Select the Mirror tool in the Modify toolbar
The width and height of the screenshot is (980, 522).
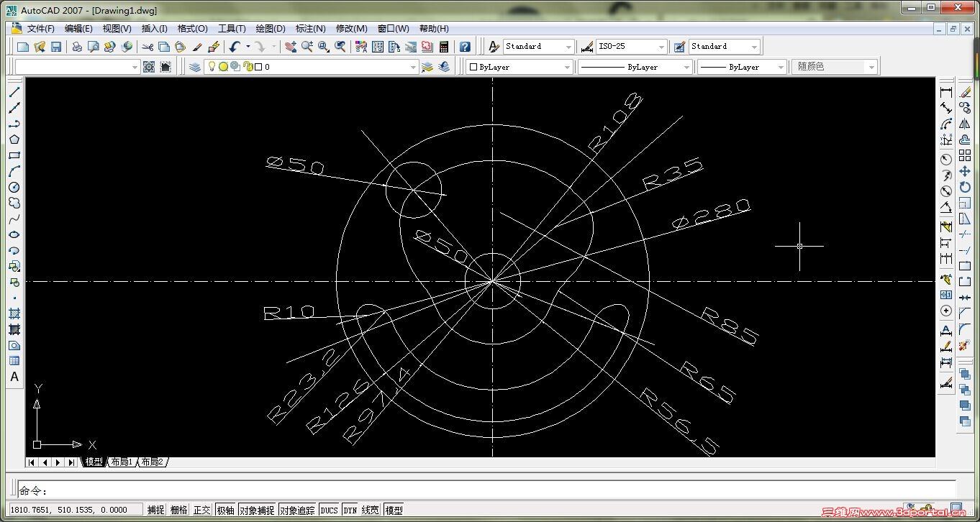[965, 124]
